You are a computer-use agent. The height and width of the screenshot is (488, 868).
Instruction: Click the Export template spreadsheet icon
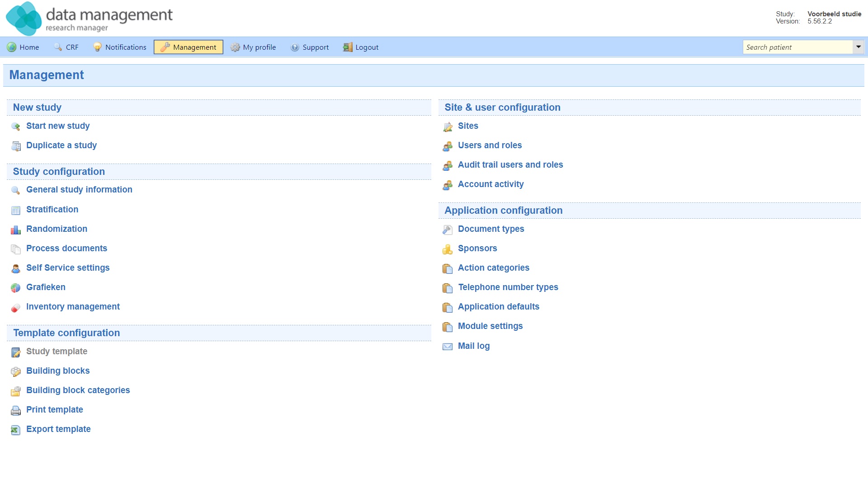(16, 430)
